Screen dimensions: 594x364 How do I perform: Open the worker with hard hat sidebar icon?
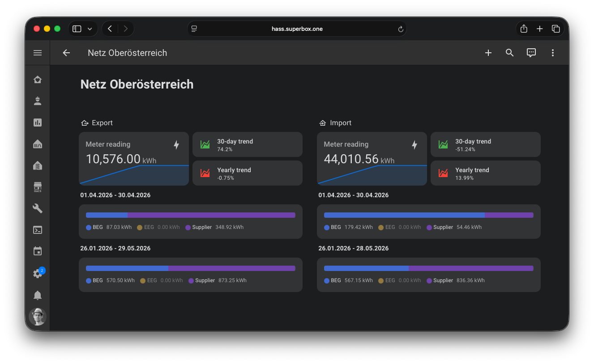coord(38,101)
